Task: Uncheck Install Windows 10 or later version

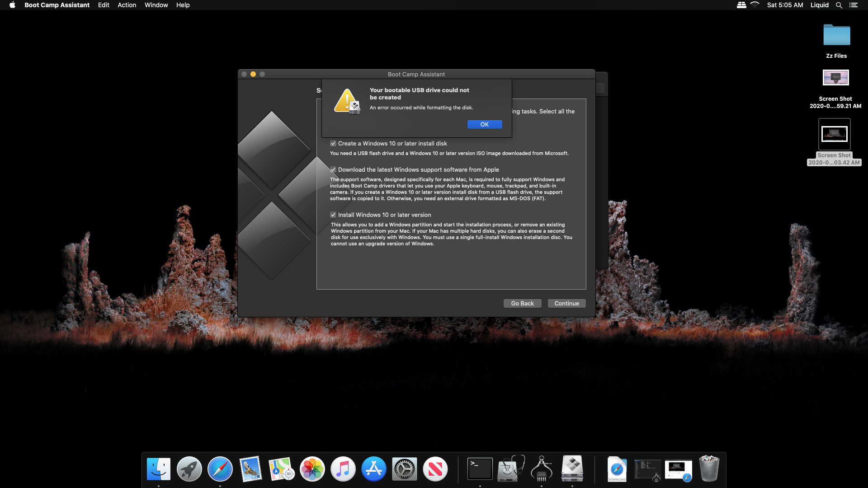Action: [x=333, y=215]
